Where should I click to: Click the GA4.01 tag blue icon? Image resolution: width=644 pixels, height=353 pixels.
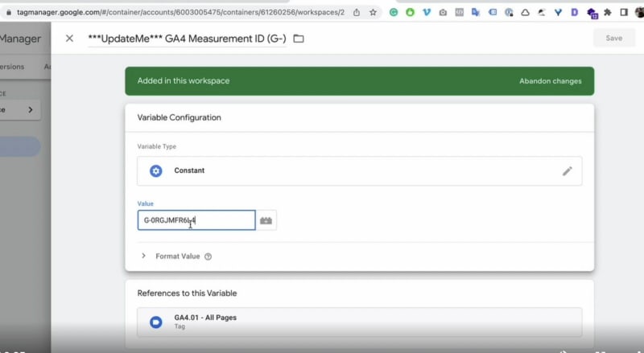pyautogui.click(x=155, y=322)
